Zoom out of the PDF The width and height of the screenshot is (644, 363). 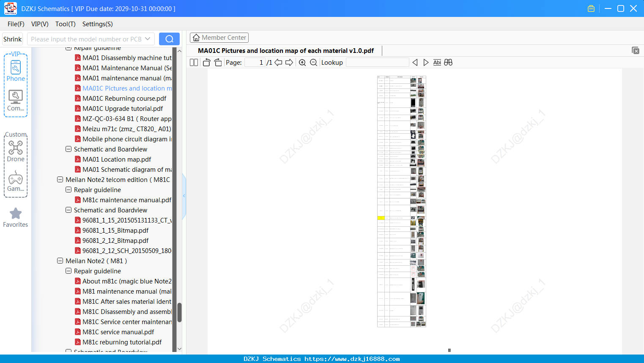pyautogui.click(x=313, y=63)
